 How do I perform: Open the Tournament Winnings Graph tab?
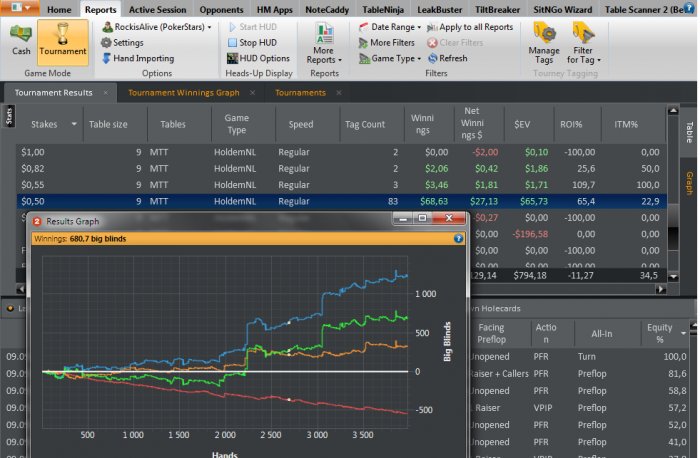click(x=184, y=92)
